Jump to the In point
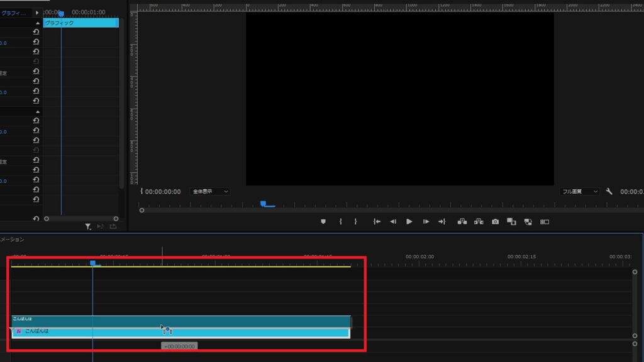 tap(377, 222)
